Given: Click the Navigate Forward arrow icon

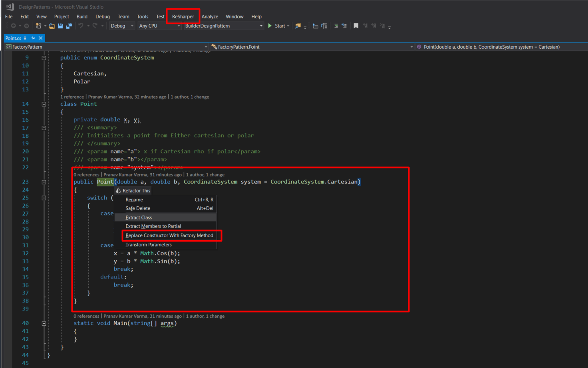Looking at the screenshot, I should [x=26, y=26].
